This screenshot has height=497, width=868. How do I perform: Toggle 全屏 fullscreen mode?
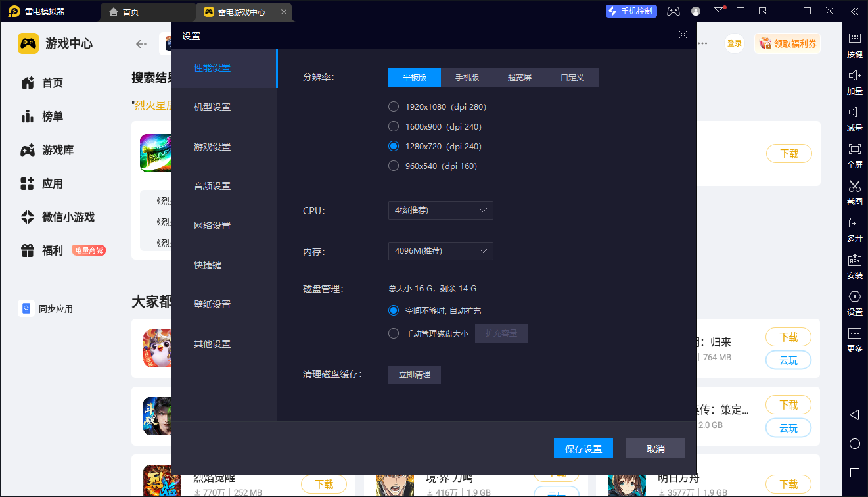click(854, 155)
